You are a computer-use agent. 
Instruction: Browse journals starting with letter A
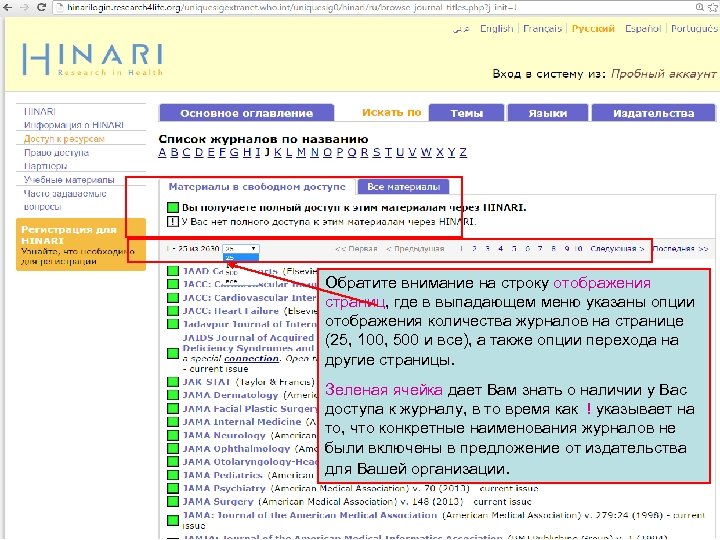point(162,152)
